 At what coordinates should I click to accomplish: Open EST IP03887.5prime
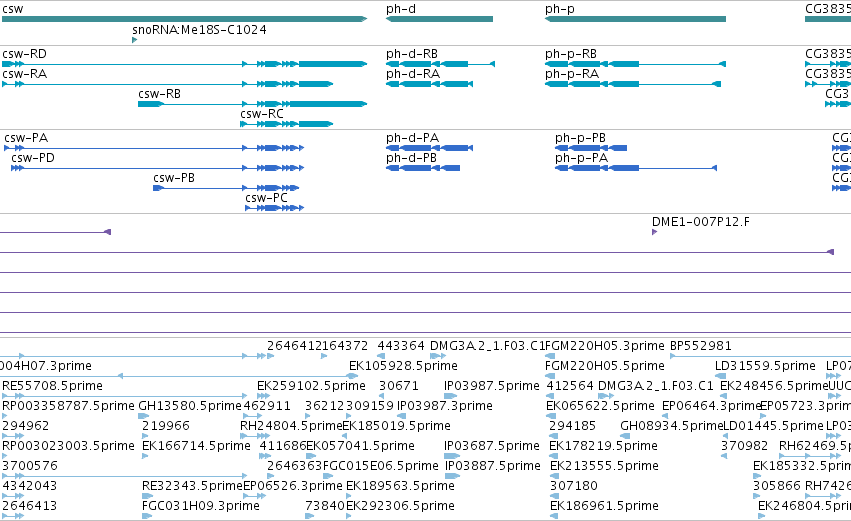(493, 467)
